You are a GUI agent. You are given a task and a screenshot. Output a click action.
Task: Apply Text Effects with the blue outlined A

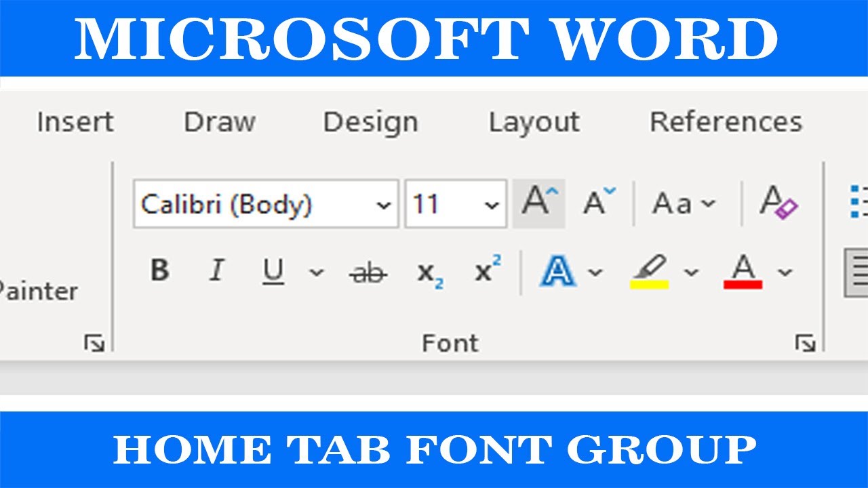click(x=558, y=272)
